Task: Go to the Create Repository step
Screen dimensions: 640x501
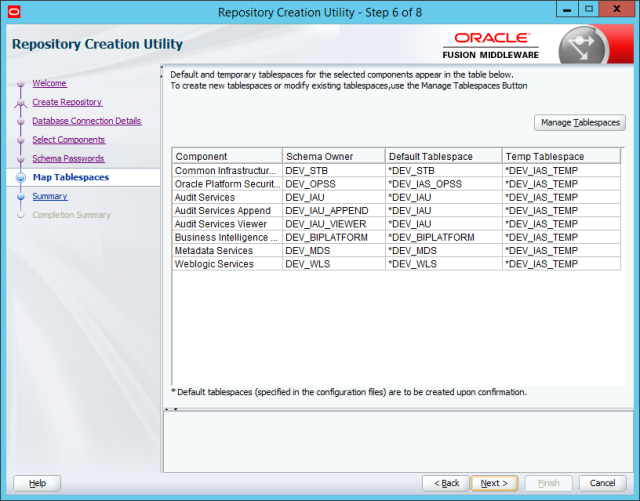Action: (67, 102)
